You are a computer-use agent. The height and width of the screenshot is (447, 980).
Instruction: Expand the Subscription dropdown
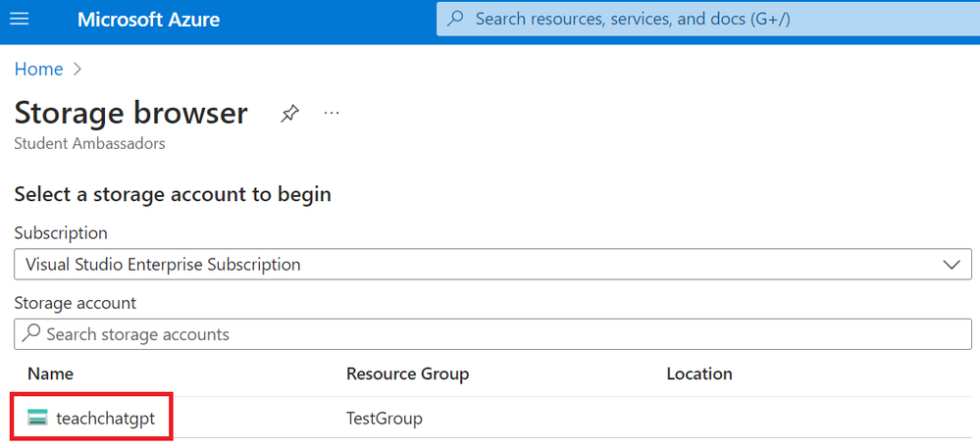[x=492, y=264]
